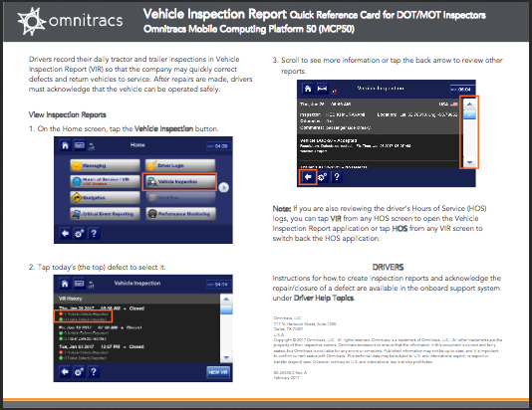Image resolution: width=532 pixels, height=410 pixels.
Task: Select the Fri, Jan 13 2017 history entry
Action: [136, 333]
